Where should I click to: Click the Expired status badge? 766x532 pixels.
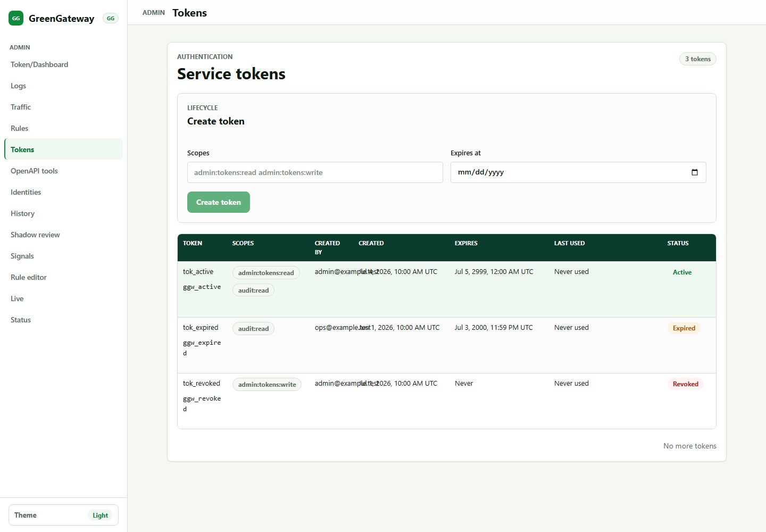684,328
